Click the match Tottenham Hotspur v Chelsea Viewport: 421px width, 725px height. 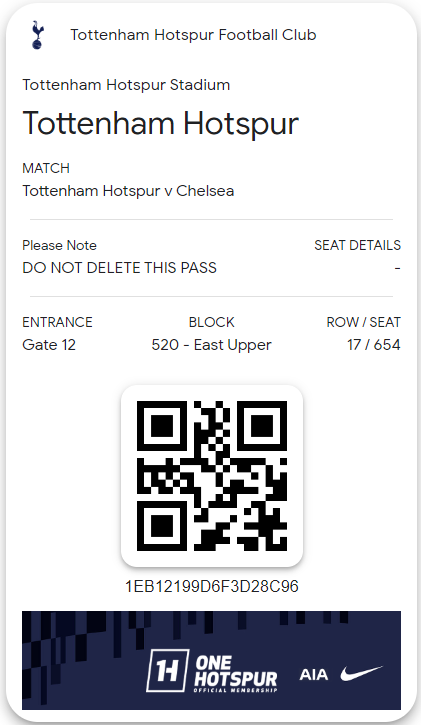pyautogui.click(x=128, y=190)
